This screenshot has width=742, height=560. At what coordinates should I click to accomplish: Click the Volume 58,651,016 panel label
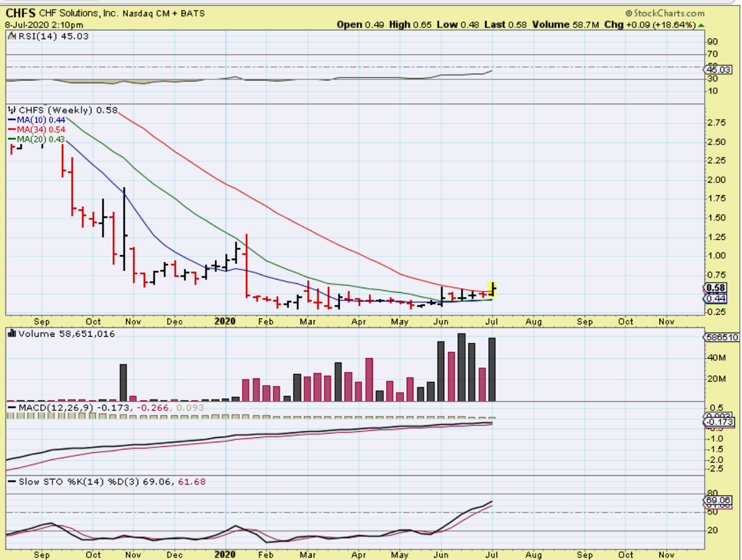click(67, 334)
